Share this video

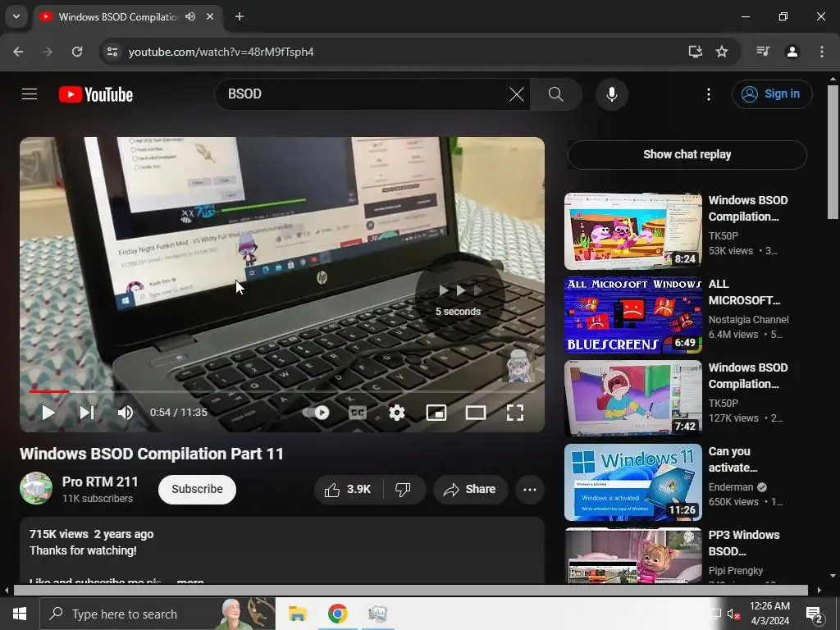pos(470,489)
